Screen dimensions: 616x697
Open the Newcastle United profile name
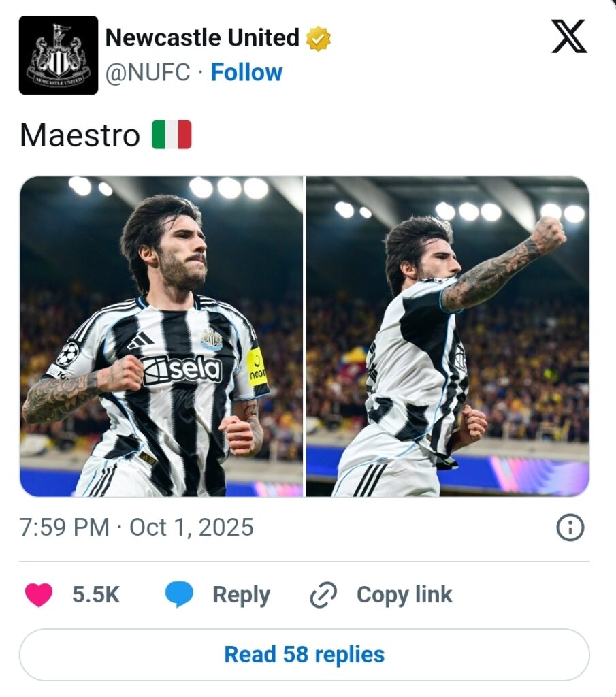pyautogui.click(x=202, y=38)
